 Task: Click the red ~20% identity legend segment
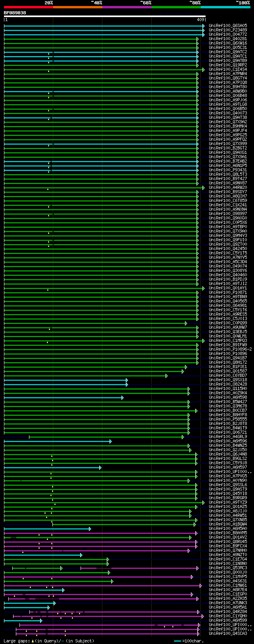29,7
